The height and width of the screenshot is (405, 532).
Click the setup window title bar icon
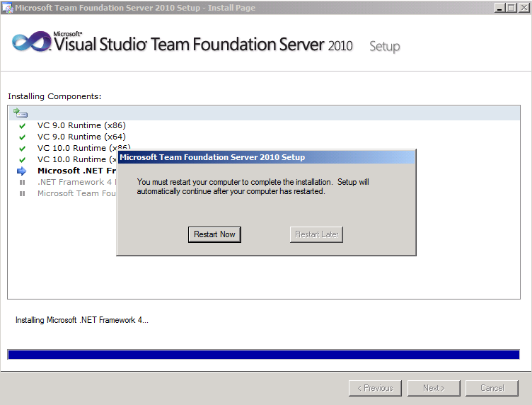pyautogui.click(x=8, y=8)
